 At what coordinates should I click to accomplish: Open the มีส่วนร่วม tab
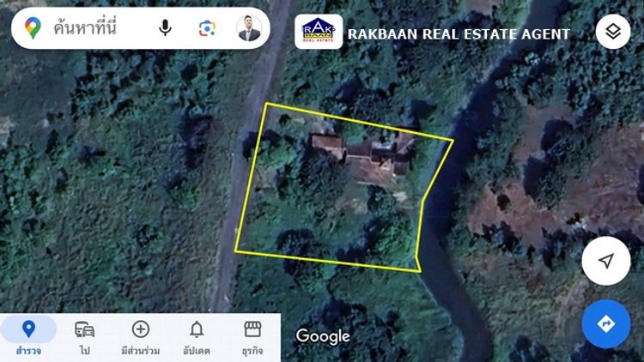pos(141,338)
